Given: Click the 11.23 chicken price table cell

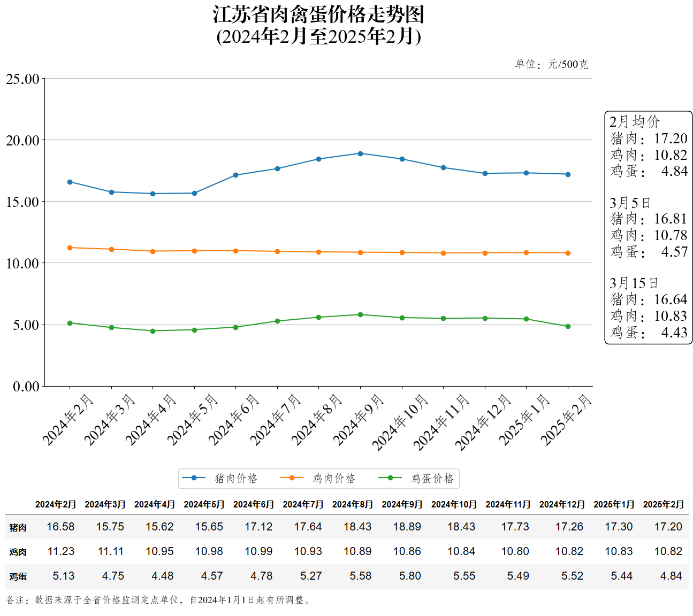Looking at the screenshot, I should click(60, 551).
